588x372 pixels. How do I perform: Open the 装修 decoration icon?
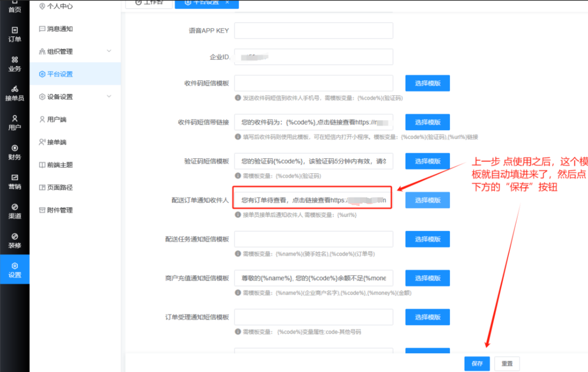(15, 237)
